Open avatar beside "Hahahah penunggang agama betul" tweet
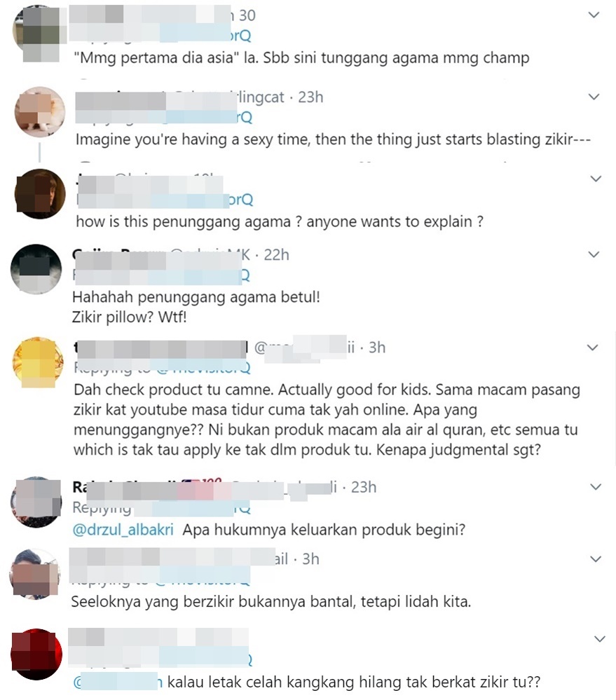Viewport: 616px width, 700px height. [x=36, y=269]
